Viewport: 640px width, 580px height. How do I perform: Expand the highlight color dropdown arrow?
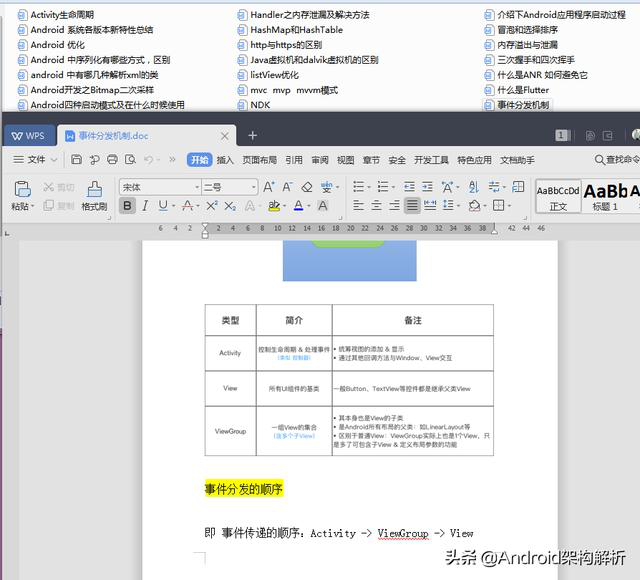tap(284, 206)
